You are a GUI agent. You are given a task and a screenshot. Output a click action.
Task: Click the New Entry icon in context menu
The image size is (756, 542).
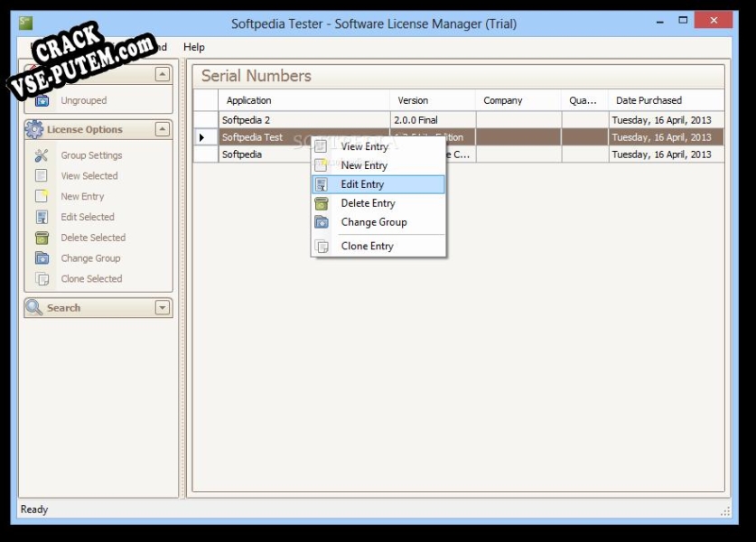pos(322,165)
